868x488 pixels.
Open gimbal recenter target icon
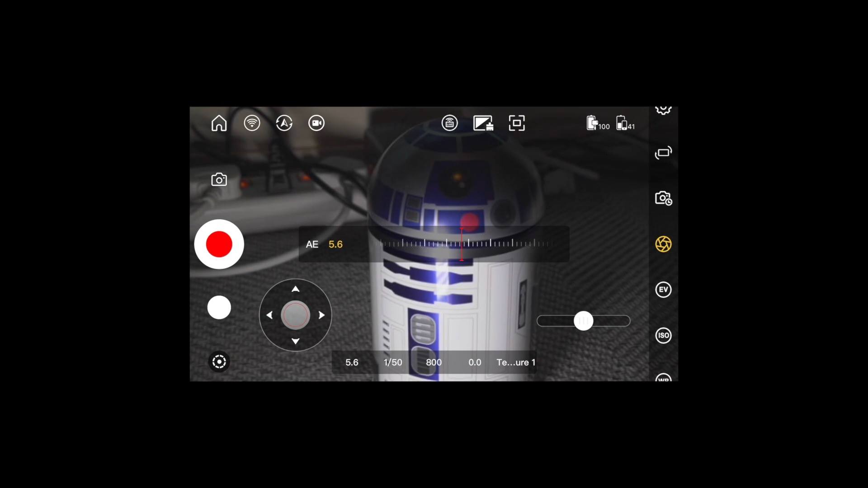coord(219,361)
